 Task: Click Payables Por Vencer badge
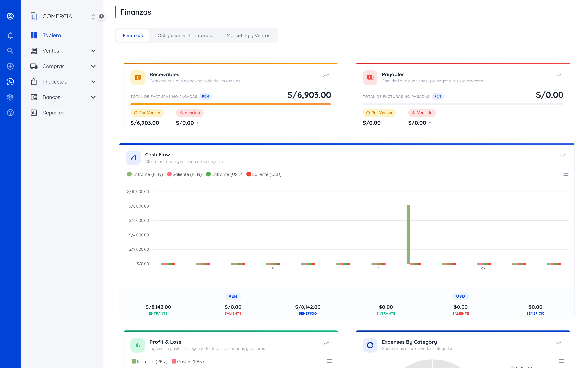(379, 113)
